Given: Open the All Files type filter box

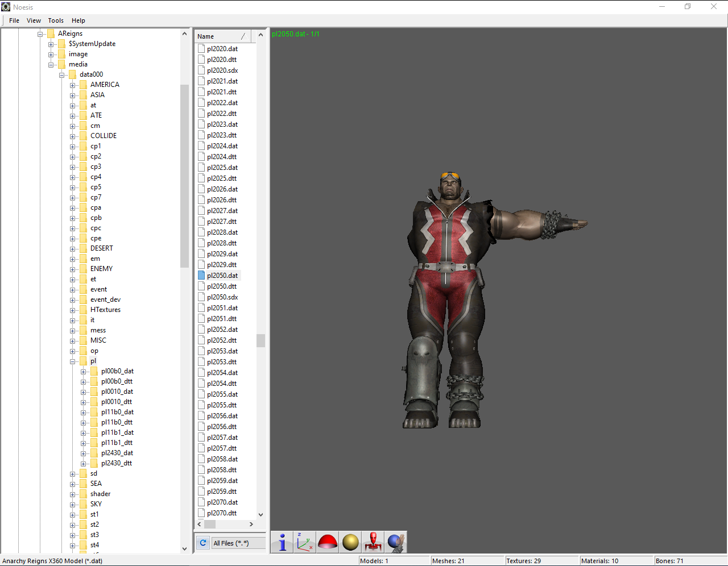Looking at the screenshot, I should pyautogui.click(x=239, y=543).
